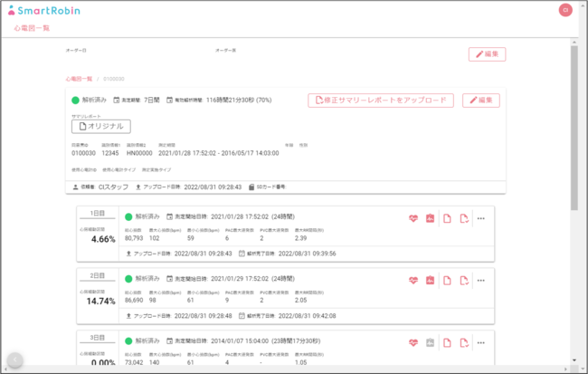
Task: Select day 1 analysis end time 09:39:56
Action: coord(325,254)
